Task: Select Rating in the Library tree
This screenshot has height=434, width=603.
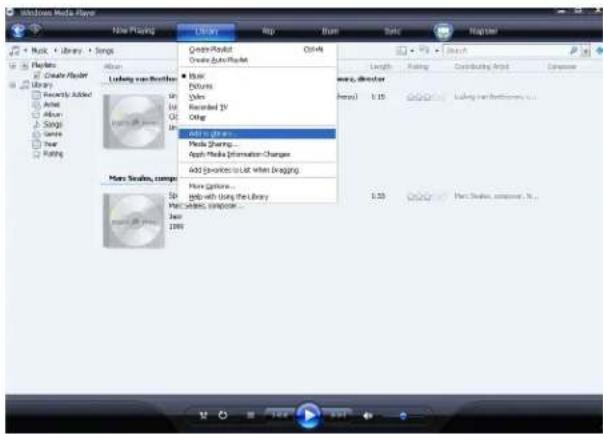Action: [53, 154]
